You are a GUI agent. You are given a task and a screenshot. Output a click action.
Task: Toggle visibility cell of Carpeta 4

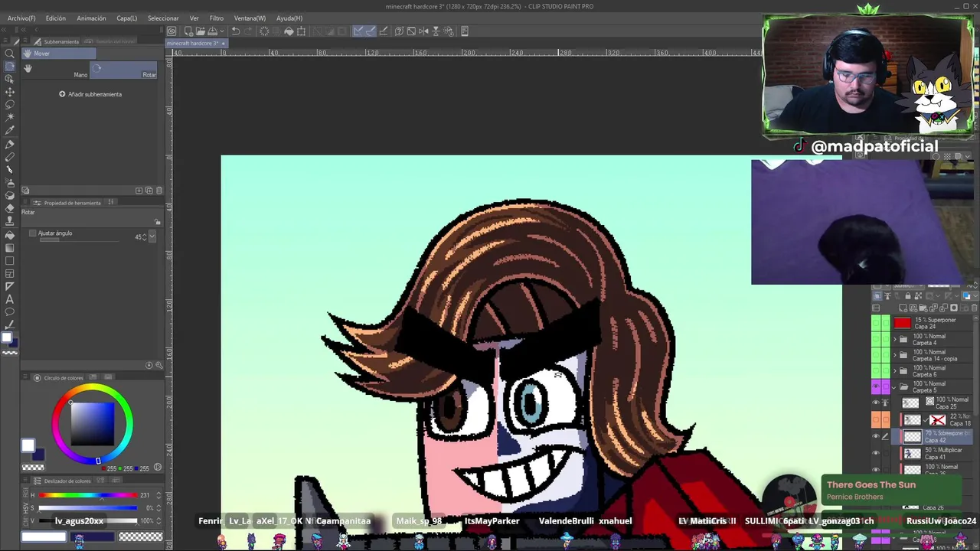click(x=877, y=339)
